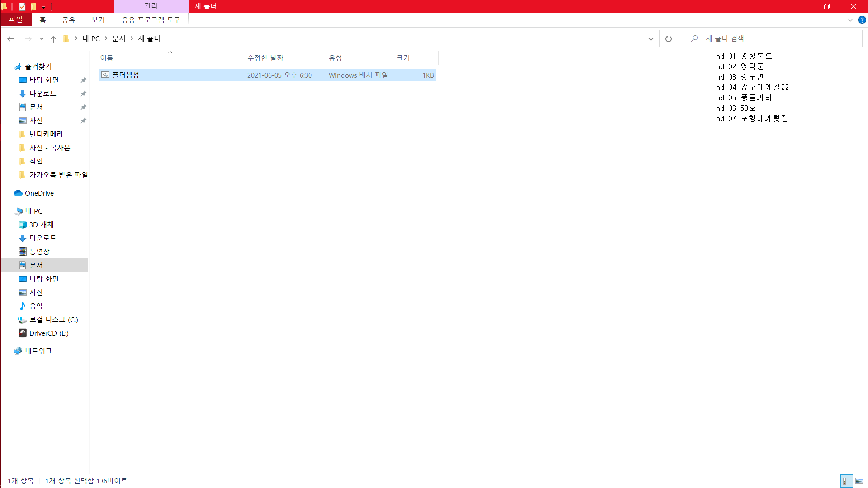
Task: Click the 폴더생성 batch file icon
Action: [x=105, y=75]
